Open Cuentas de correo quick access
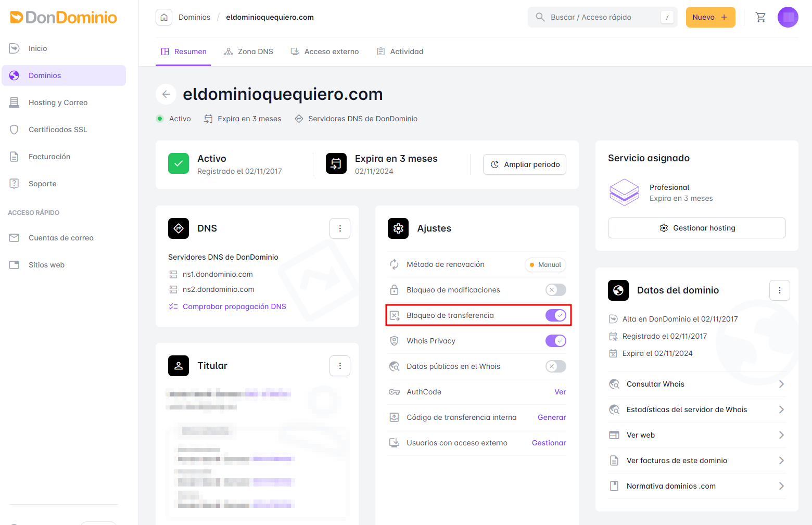Screen dimensions: 812x525 pyautogui.click(x=64, y=238)
